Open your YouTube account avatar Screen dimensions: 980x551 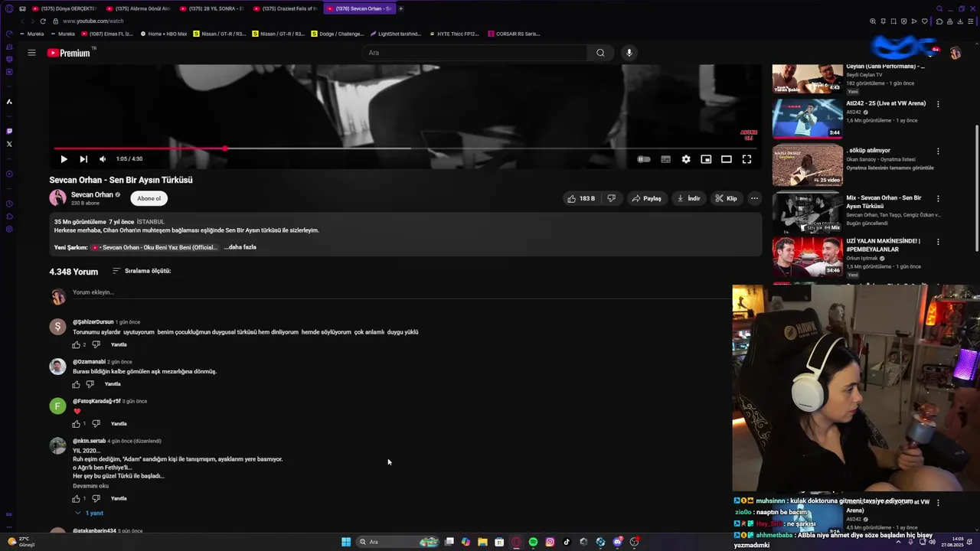pyautogui.click(x=955, y=53)
